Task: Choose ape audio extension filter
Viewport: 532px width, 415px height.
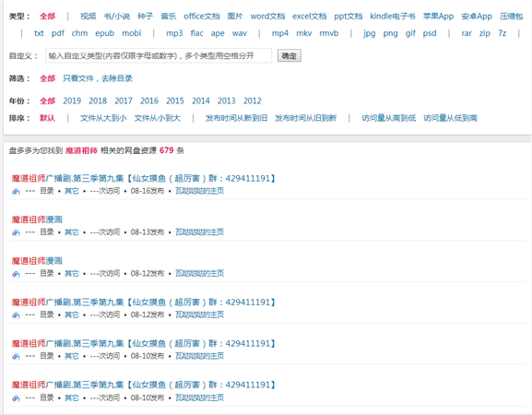Action: click(x=218, y=33)
